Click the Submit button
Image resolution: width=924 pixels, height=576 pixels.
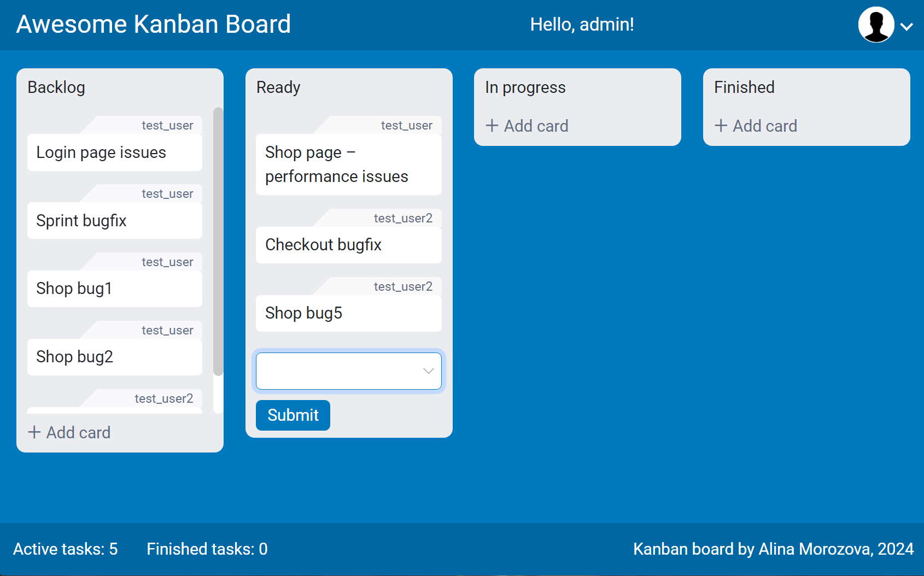[x=293, y=415]
